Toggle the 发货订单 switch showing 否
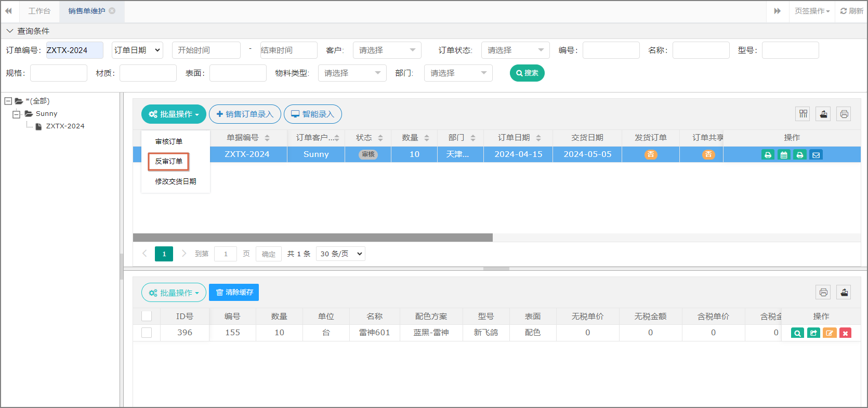The height and width of the screenshot is (408, 868). (x=650, y=154)
